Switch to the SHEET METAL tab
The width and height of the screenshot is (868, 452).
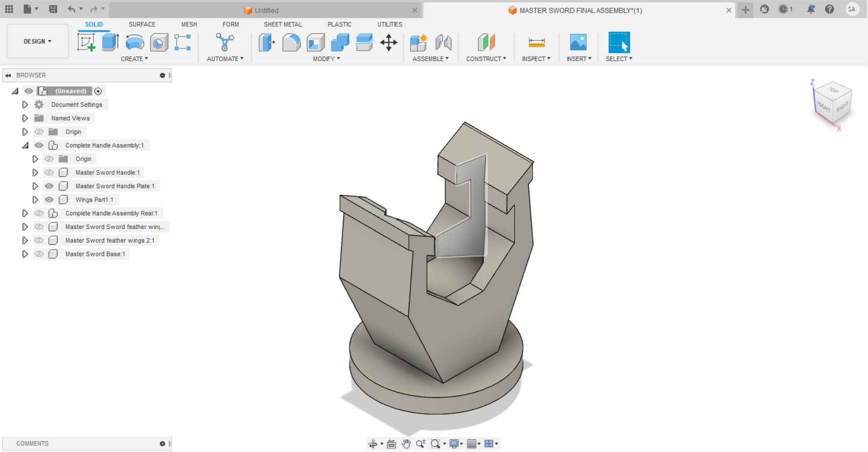click(x=283, y=24)
